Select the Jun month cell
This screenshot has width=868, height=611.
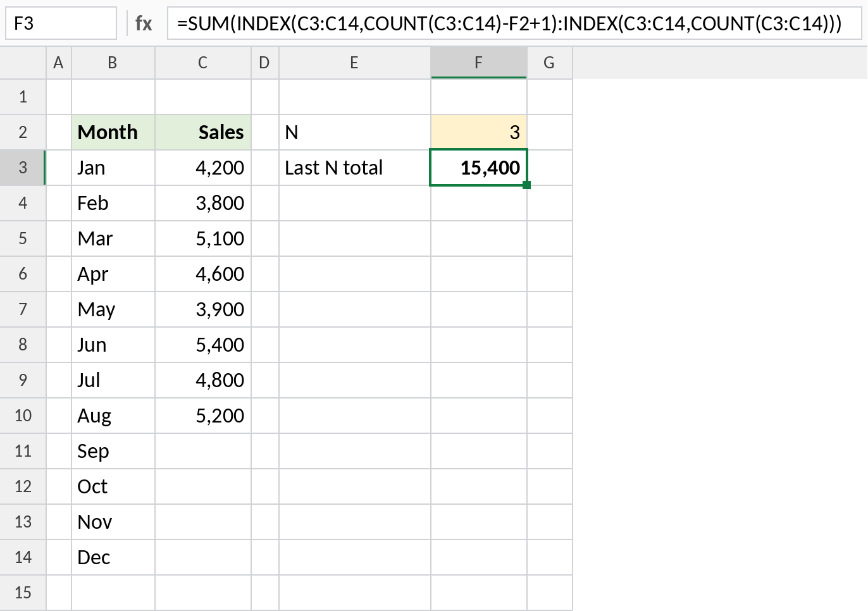tap(113, 345)
